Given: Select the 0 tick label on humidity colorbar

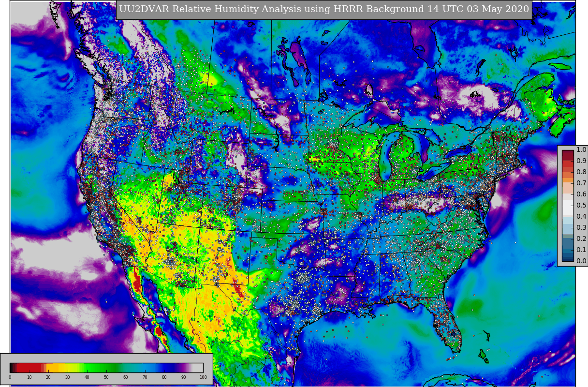Looking at the screenshot, I should coord(10,377).
